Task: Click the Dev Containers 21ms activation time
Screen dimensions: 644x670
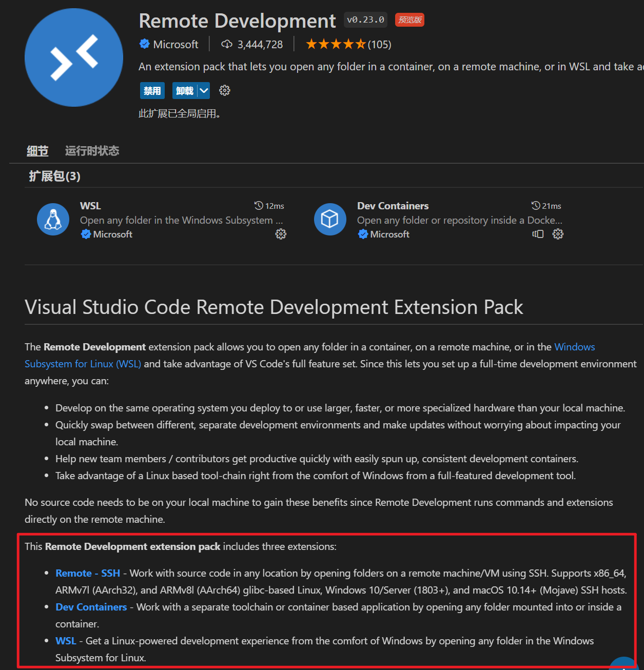Action: tap(547, 206)
